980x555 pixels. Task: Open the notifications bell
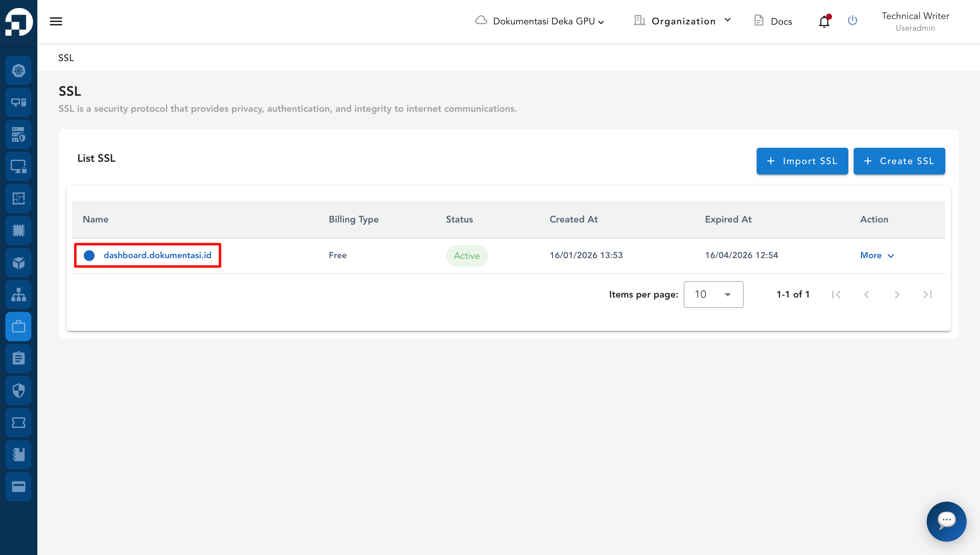coord(824,21)
